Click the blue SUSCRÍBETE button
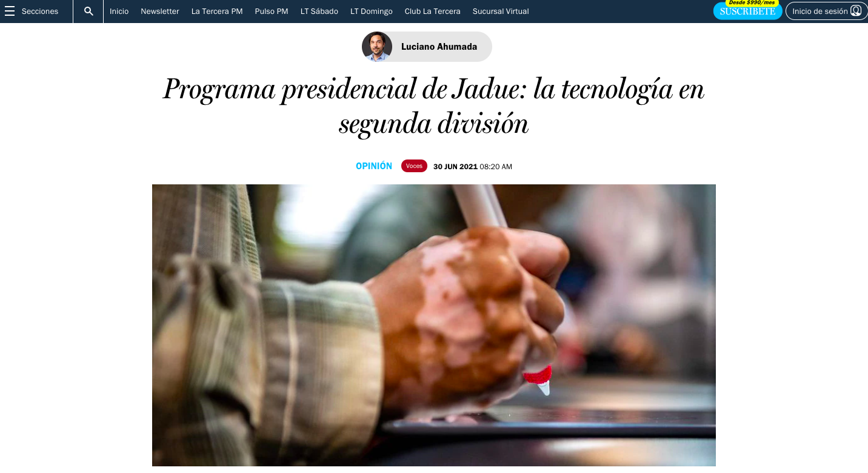This screenshot has height=473, width=868. pyautogui.click(x=747, y=11)
